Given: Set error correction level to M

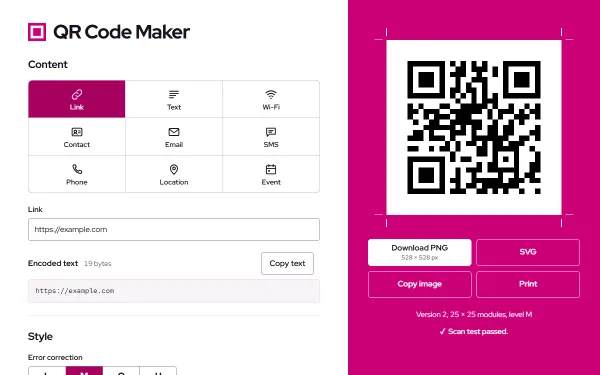Looking at the screenshot, I should click(84, 371).
